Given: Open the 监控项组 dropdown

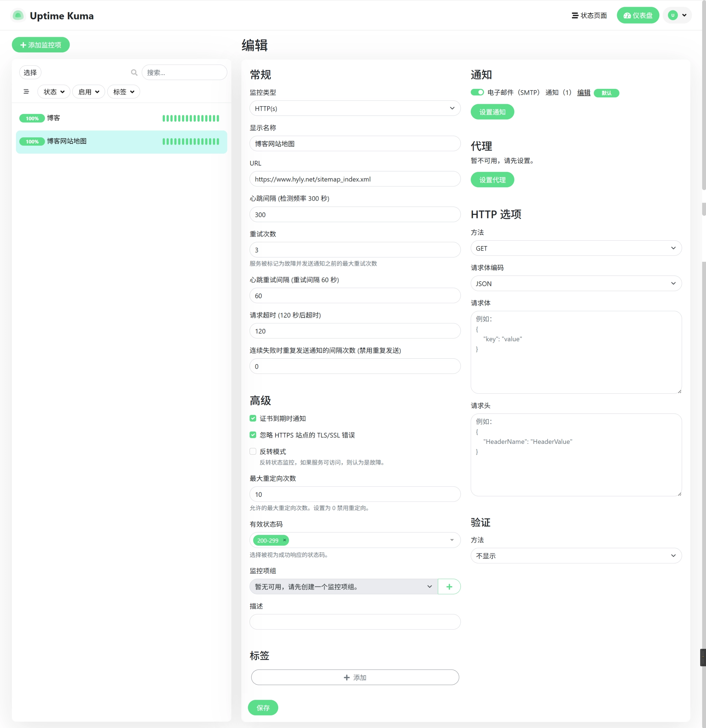Looking at the screenshot, I should 344,586.
